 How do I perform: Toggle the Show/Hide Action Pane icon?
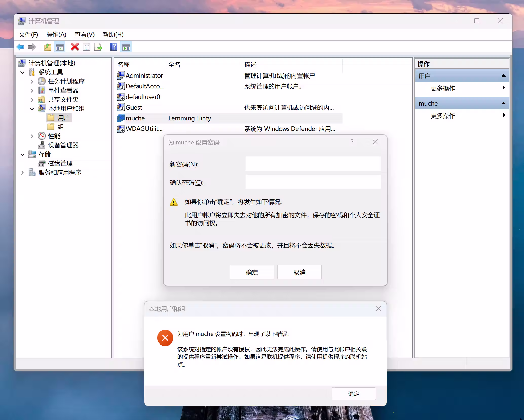point(126,47)
